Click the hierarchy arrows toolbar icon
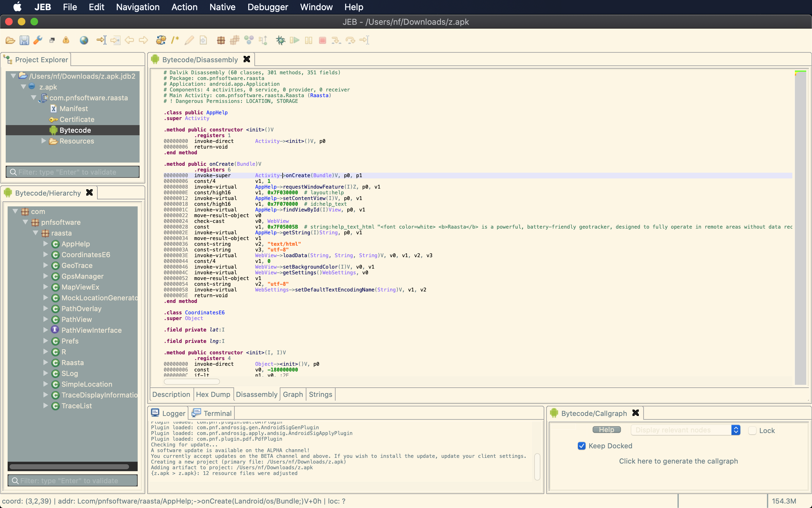Image resolution: width=812 pixels, height=508 pixels. point(263,40)
